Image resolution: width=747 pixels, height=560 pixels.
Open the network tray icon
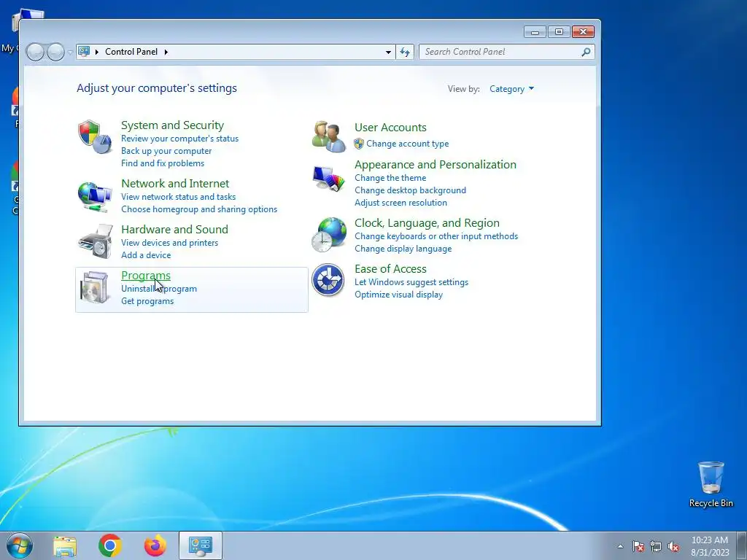pos(656,546)
